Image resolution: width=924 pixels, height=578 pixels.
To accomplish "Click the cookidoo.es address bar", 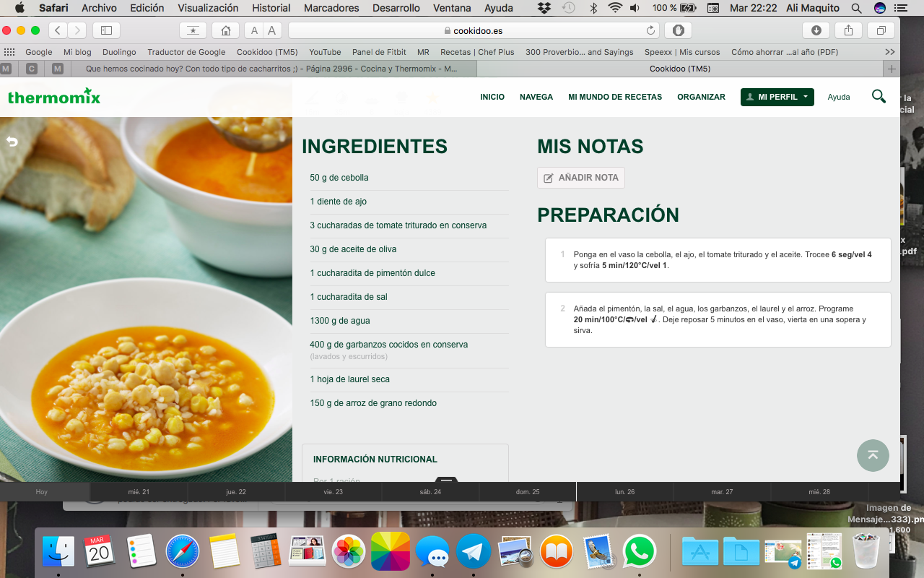I will coord(474,30).
